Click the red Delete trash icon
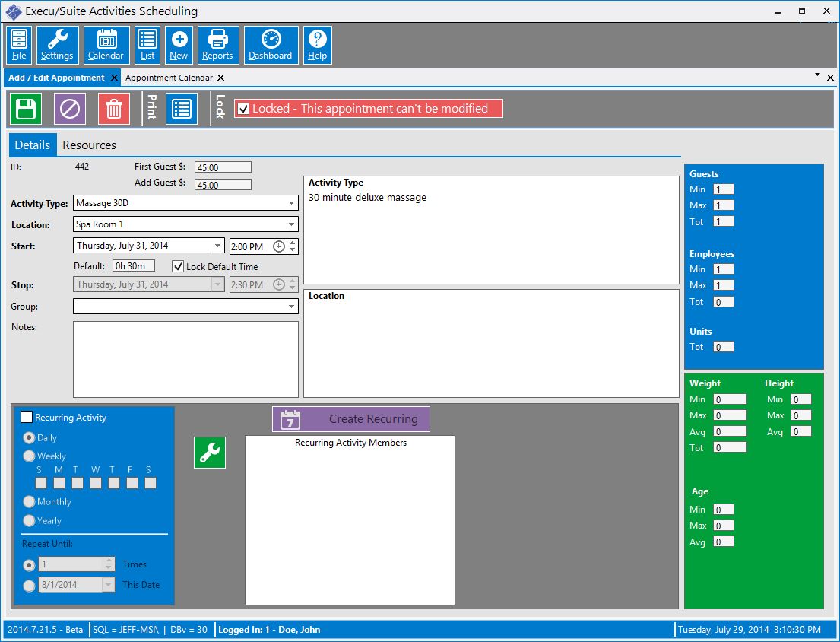 click(113, 109)
